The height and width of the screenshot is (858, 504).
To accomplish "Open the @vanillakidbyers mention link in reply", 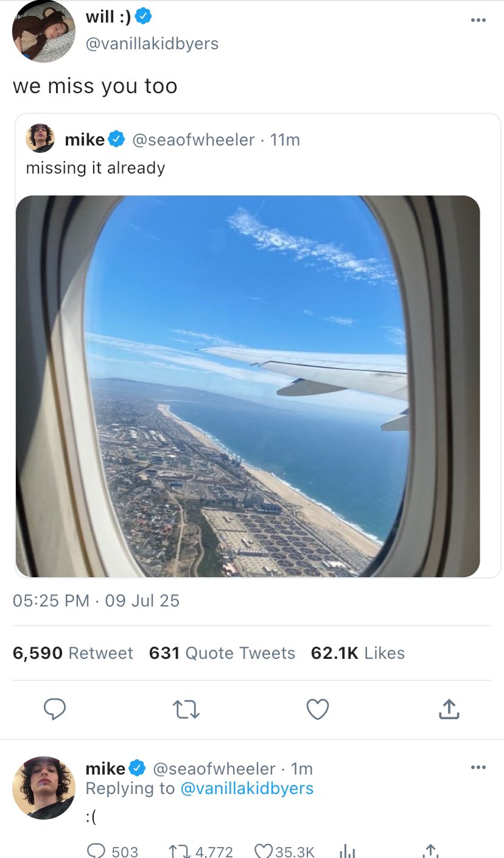I will pos(247,789).
